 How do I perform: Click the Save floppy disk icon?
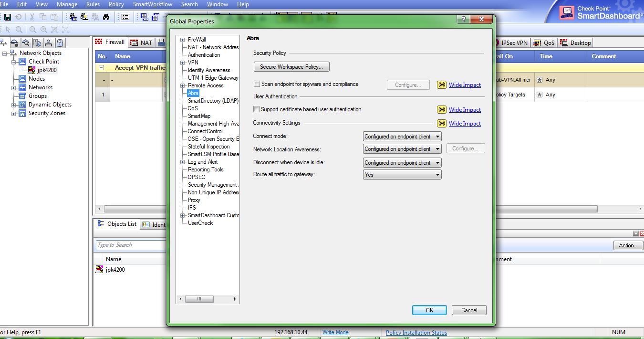pos(8,17)
